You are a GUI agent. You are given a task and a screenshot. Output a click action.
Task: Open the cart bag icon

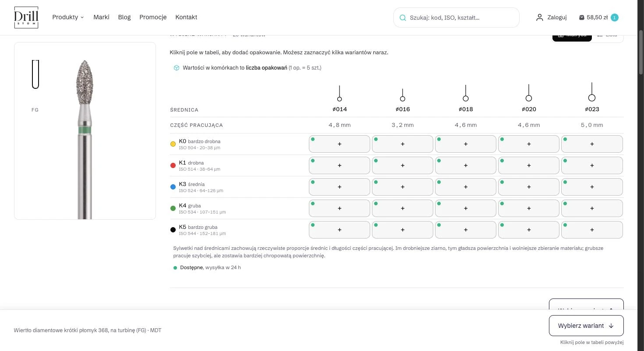[582, 18]
